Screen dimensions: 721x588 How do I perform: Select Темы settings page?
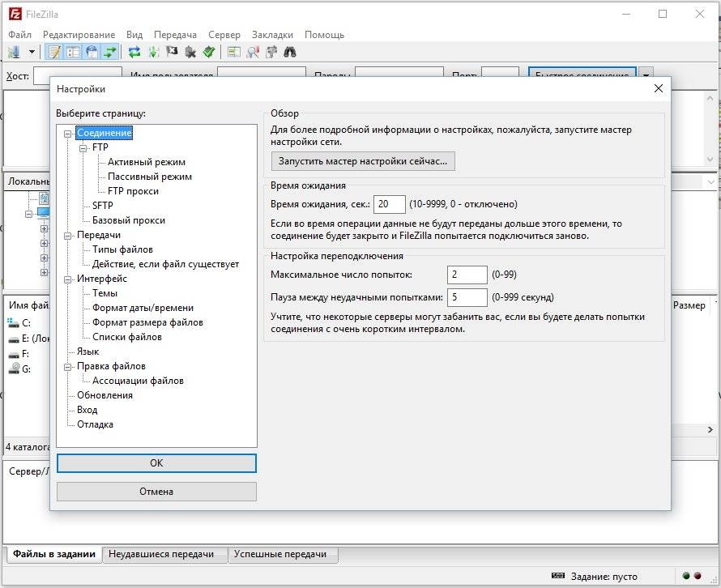(x=105, y=293)
